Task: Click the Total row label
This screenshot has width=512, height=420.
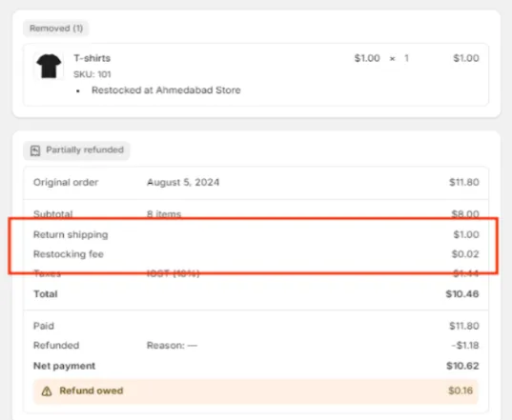Action: tap(46, 294)
